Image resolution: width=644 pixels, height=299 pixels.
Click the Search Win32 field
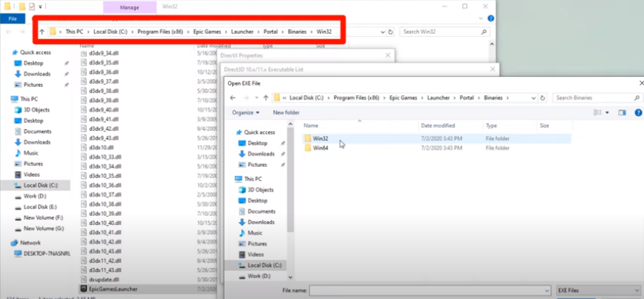coord(444,32)
